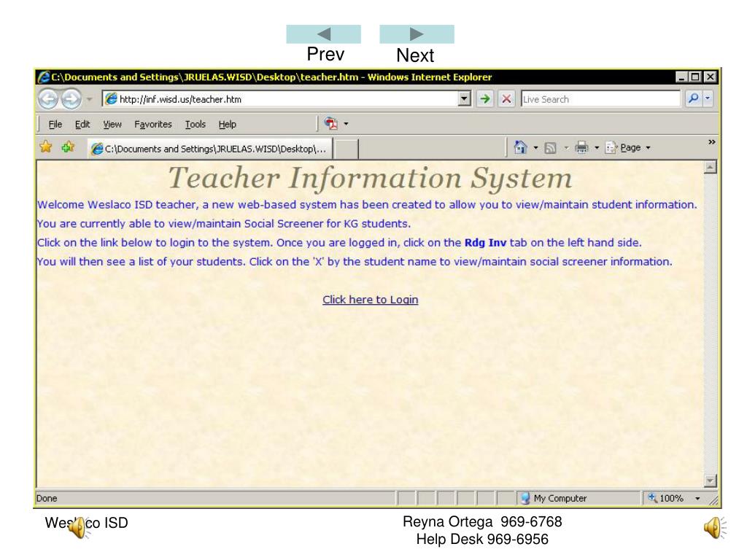747x560 pixels.
Task: Open the Page menu dropdown
Action: point(628,147)
